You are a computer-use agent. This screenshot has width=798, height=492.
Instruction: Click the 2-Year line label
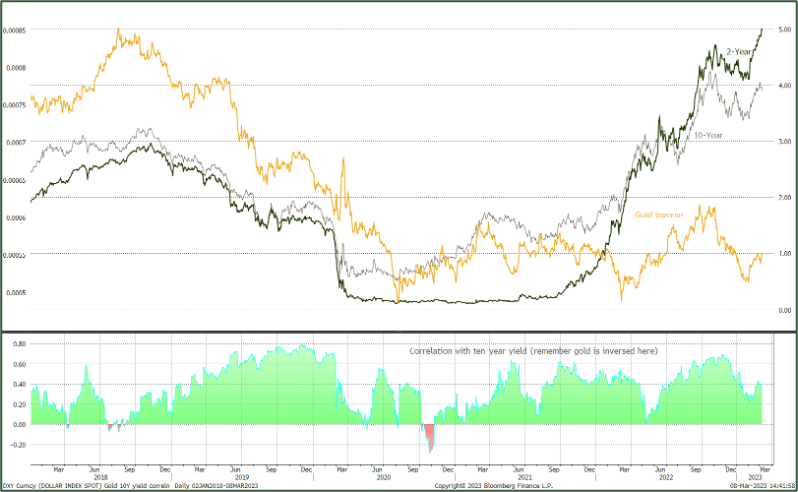click(x=738, y=52)
